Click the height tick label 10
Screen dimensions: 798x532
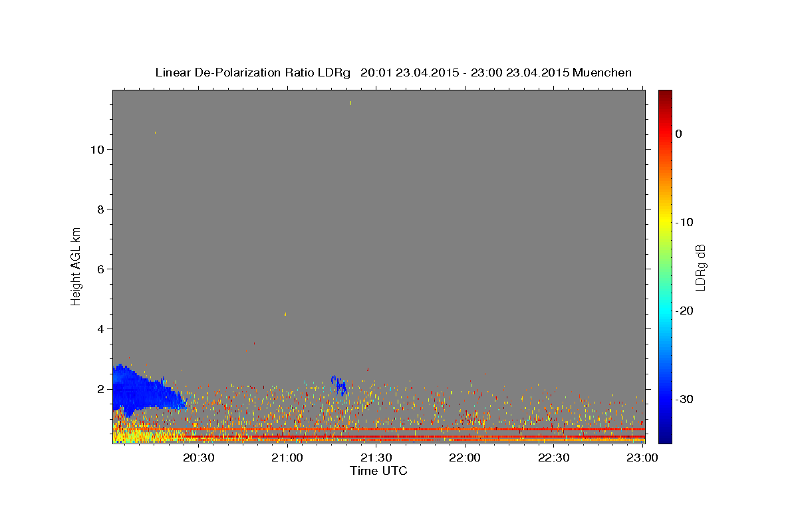[96, 150]
